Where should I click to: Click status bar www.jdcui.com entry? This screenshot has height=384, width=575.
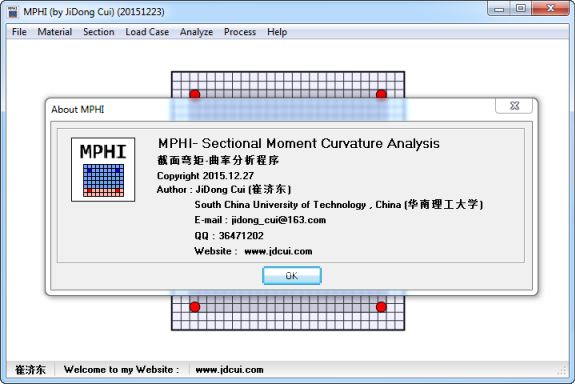pos(229,370)
